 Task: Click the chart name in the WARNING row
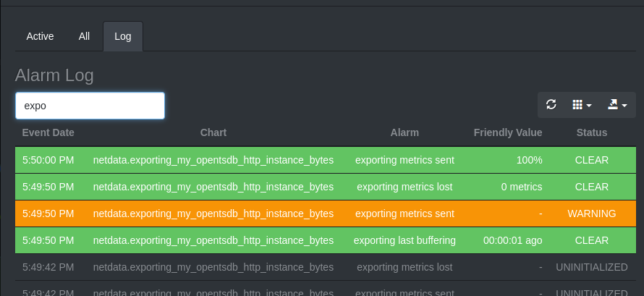tap(213, 213)
